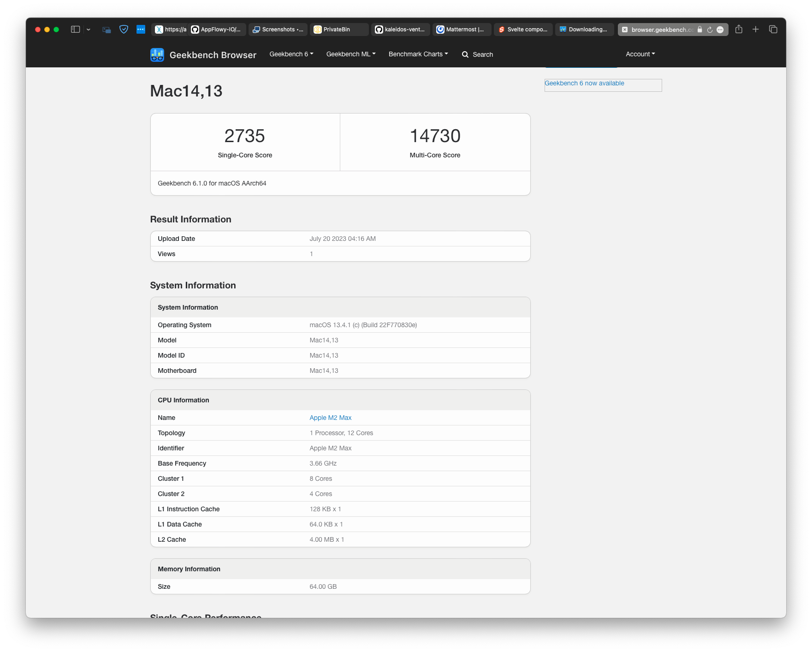Click the screen sharing toolbar icon
This screenshot has width=812, height=652.
[x=107, y=30]
